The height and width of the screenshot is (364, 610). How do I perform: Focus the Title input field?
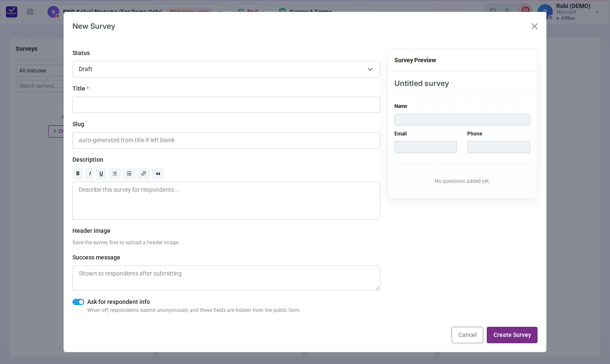point(226,105)
